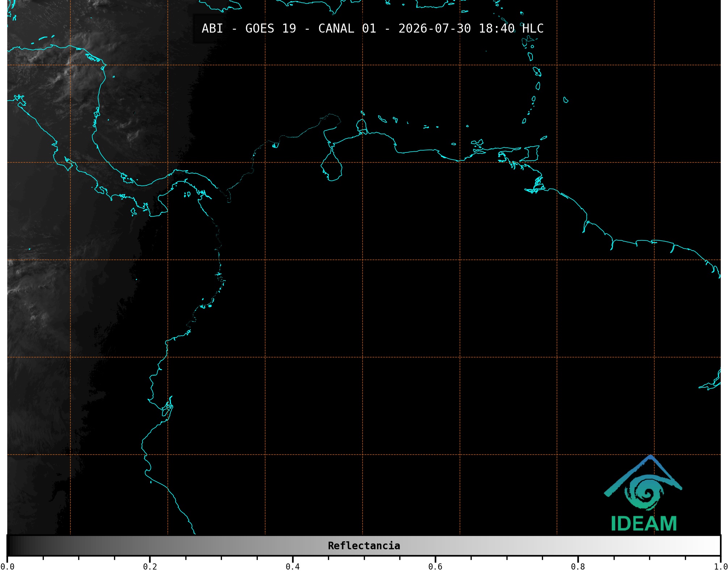
Task: Click the Reflectancia colorbar label
Action: point(364,546)
